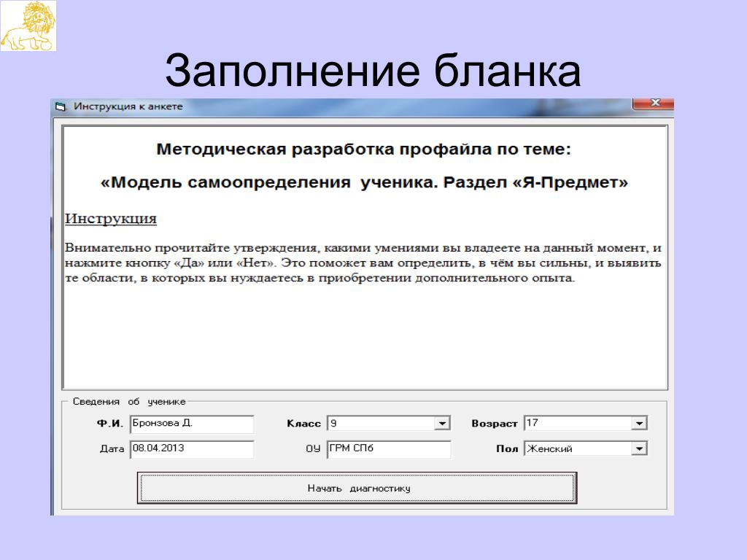Select the Возраст combo box value 17
The width and height of the screenshot is (747, 560).
[x=586, y=423]
